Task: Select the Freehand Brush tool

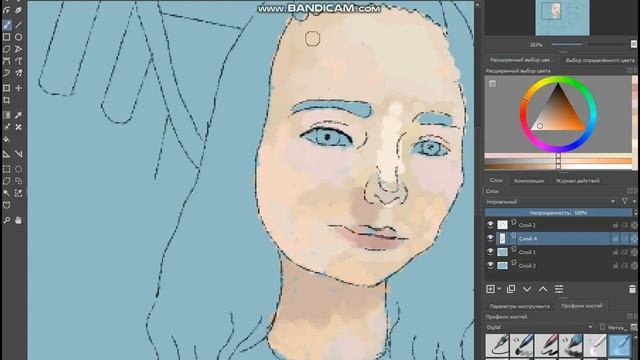Action: pyautogui.click(x=7, y=25)
